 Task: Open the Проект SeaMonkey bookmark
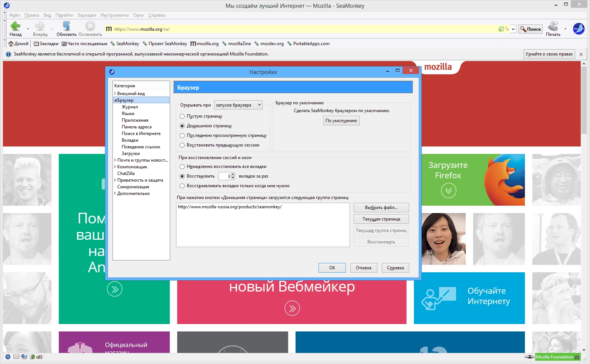165,44
